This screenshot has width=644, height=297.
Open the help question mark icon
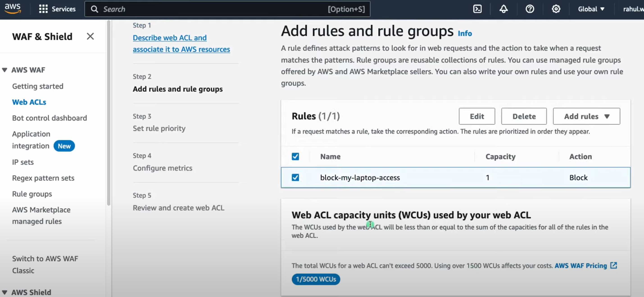coord(530,9)
